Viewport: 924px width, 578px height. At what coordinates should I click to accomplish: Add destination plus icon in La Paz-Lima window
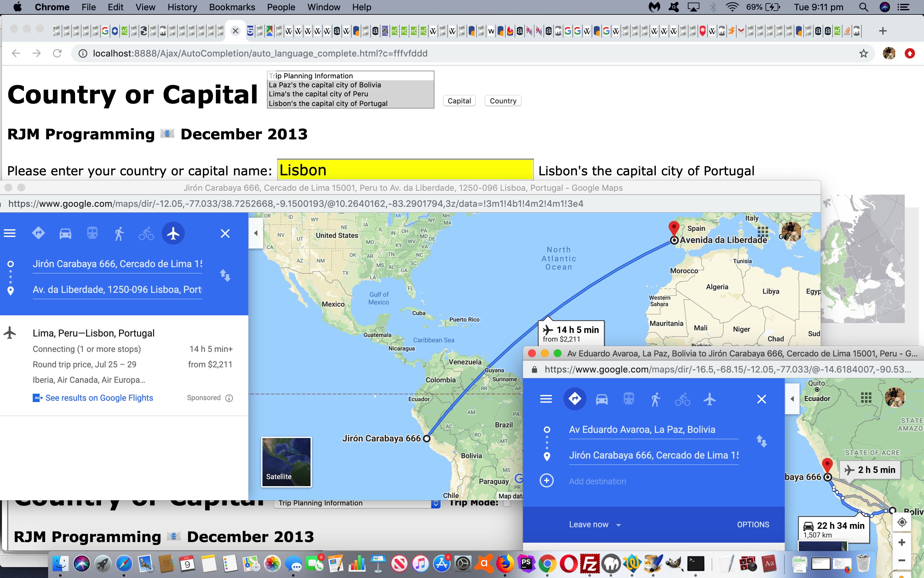click(x=547, y=480)
